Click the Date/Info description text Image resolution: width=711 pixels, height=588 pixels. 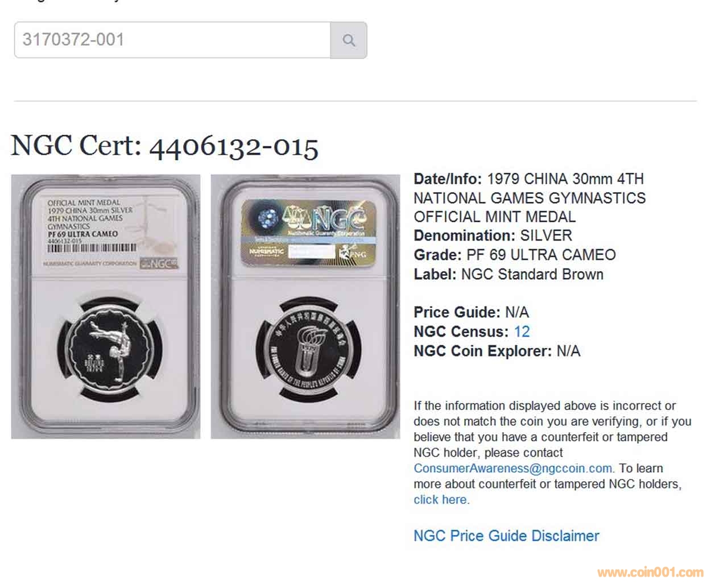pyautogui.click(x=530, y=198)
